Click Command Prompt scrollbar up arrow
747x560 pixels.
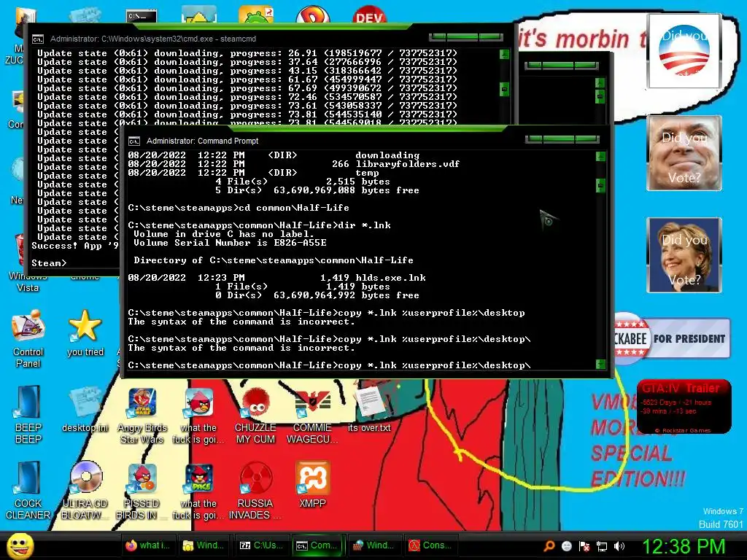pyautogui.click(x=600, y=157)
